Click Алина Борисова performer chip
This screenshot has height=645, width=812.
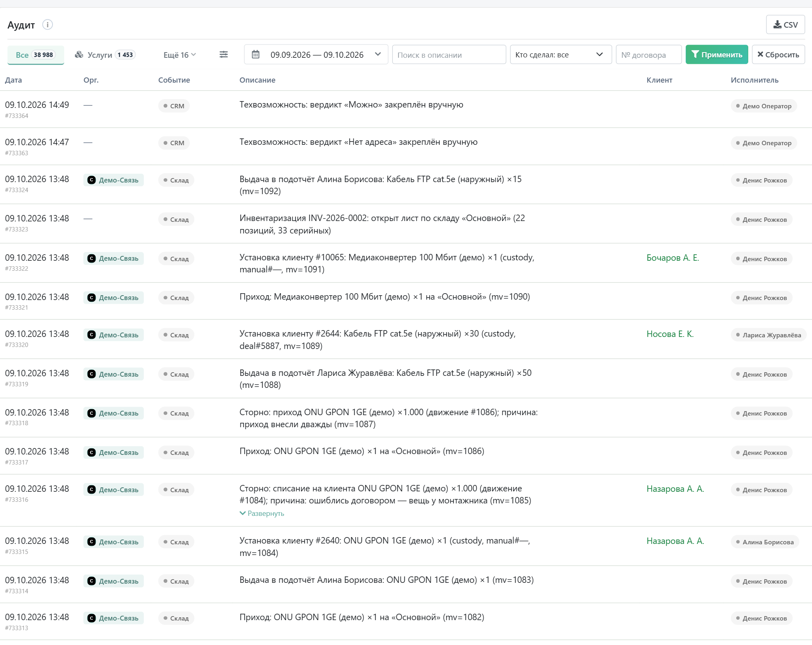[x=765, y=542]
